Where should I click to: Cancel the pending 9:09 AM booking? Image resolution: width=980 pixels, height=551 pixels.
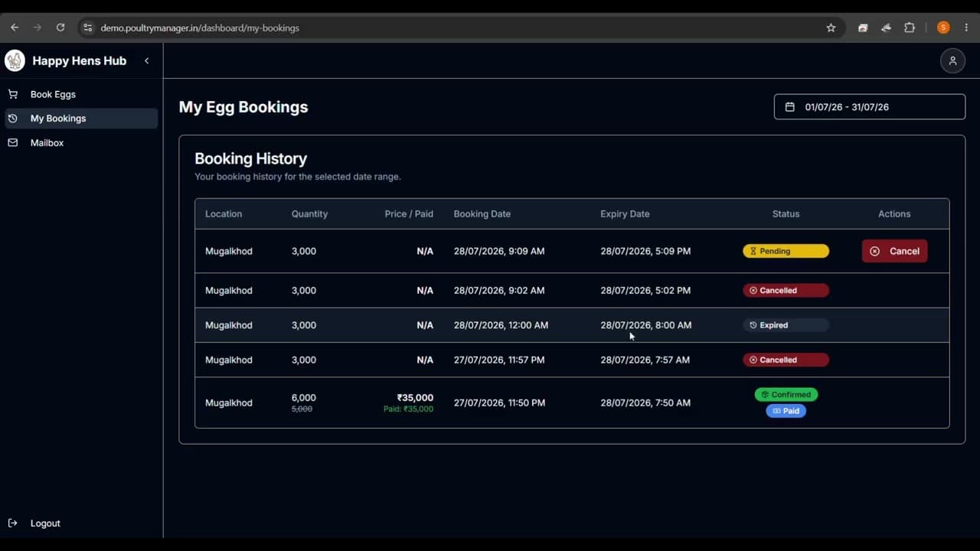click(x=894, y=251)
